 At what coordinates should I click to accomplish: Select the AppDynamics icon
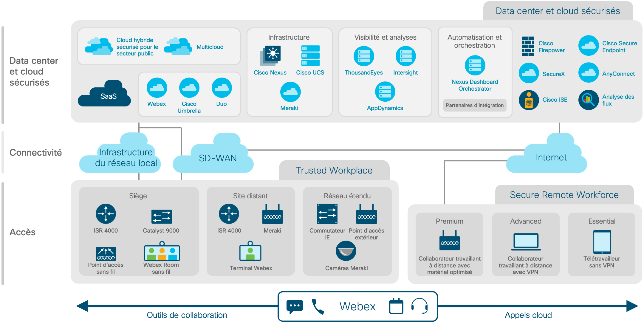pyautogui.click(x=385, y=92)
